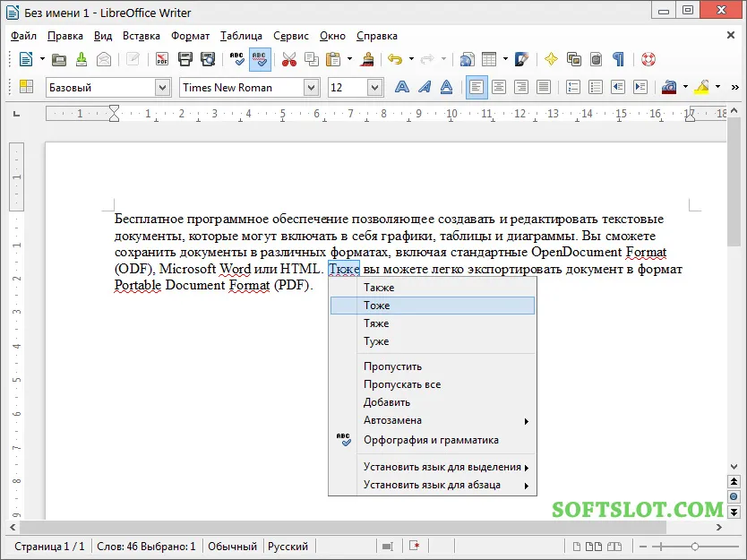
Task: Click the Insert table toolbar icon
Action: click(x=489, y=59)
